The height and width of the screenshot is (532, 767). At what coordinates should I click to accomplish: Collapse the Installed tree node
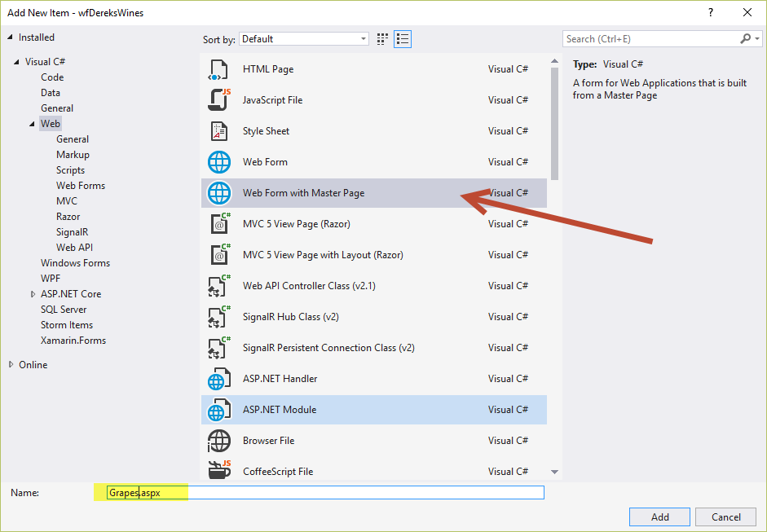click(11, 37)
